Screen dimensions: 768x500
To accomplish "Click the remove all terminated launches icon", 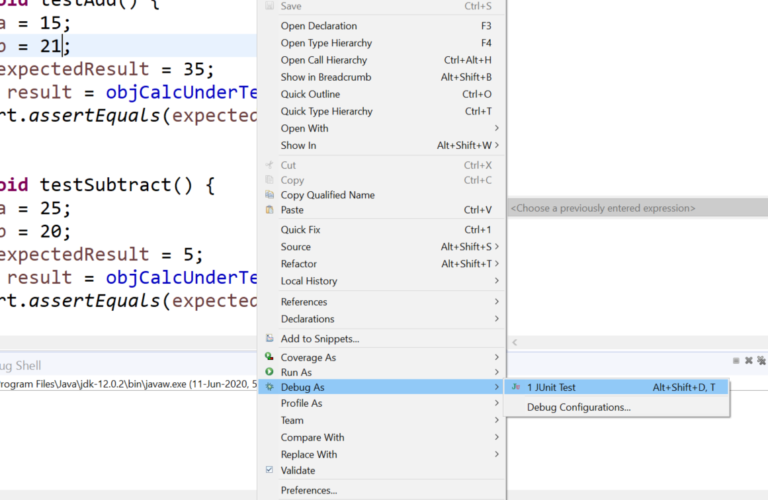I will pos(760,360).
